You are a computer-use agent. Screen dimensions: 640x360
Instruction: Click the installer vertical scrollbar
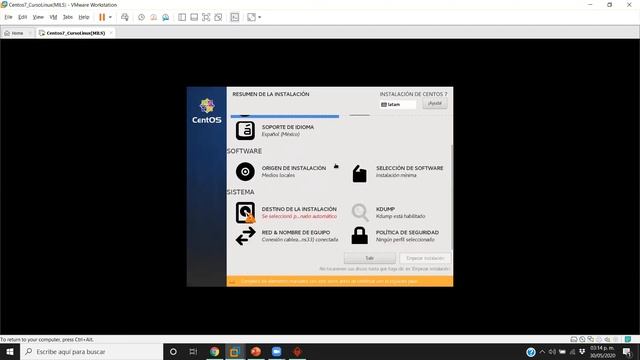[451, 197]
